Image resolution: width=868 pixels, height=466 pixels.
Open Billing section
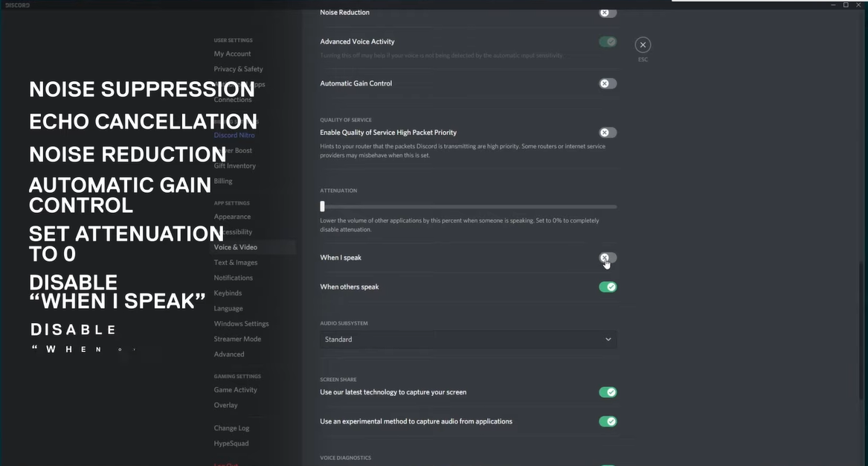[223, 181]
